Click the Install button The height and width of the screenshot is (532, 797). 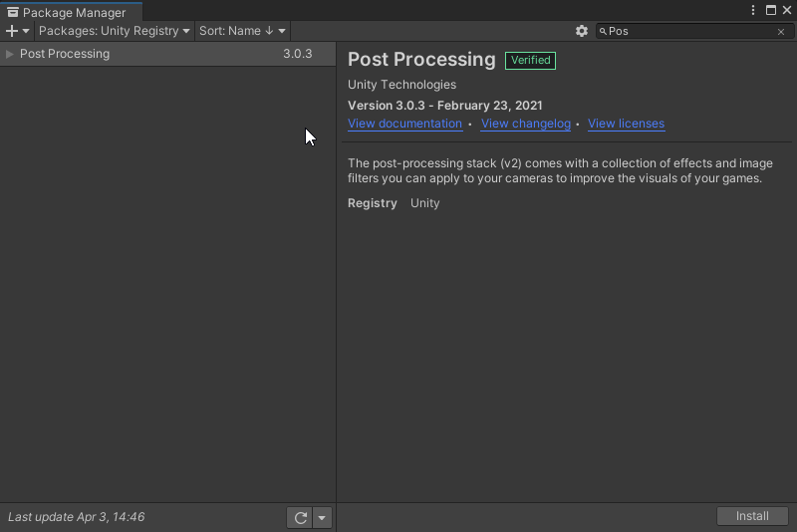pos(752,516)
